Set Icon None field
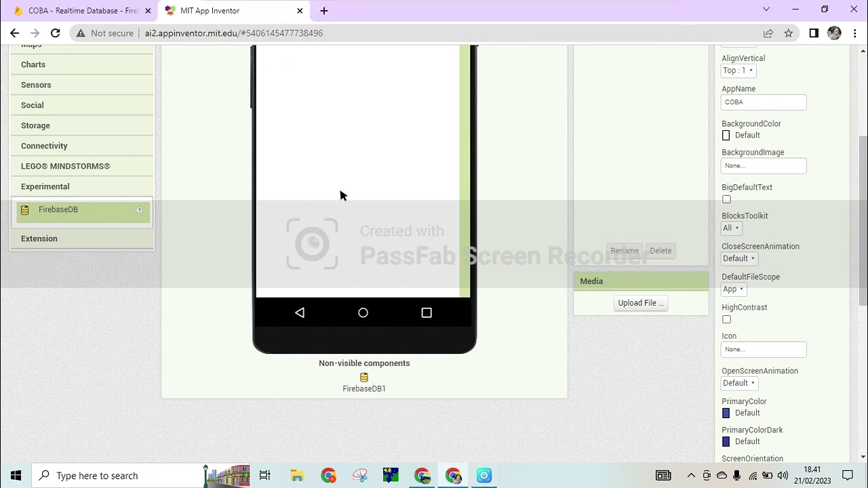 pos(764,350)
